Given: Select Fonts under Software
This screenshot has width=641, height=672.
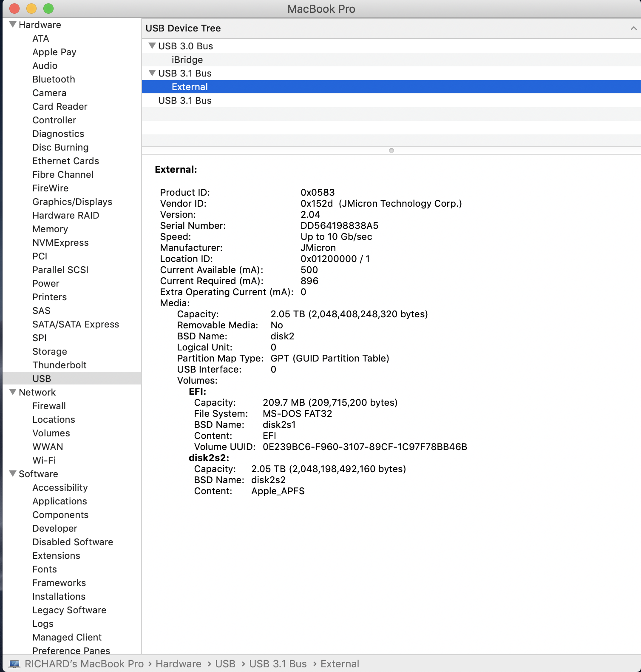Looking at the screenshot, I should click(45, 569).
